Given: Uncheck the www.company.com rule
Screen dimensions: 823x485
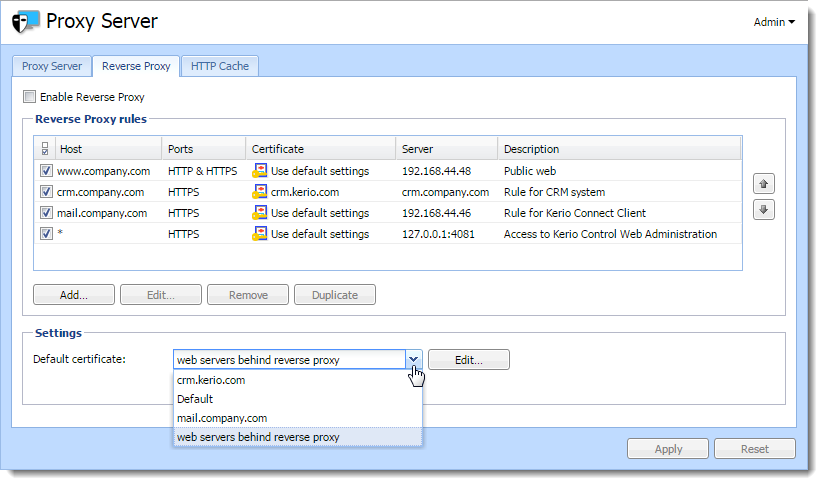Looking at the screenshot, I should point(46,171).
